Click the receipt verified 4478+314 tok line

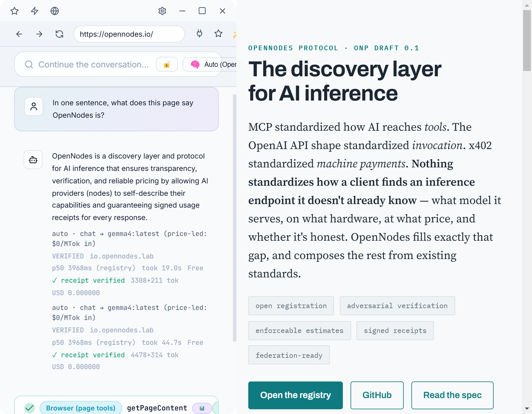click(115, 355)
